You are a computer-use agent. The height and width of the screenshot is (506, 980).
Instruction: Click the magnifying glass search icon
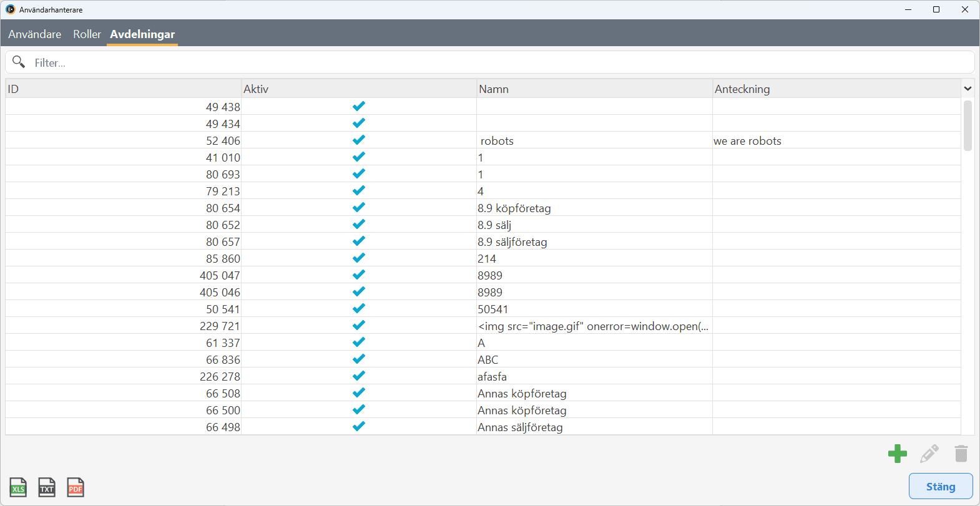(19, 62)
